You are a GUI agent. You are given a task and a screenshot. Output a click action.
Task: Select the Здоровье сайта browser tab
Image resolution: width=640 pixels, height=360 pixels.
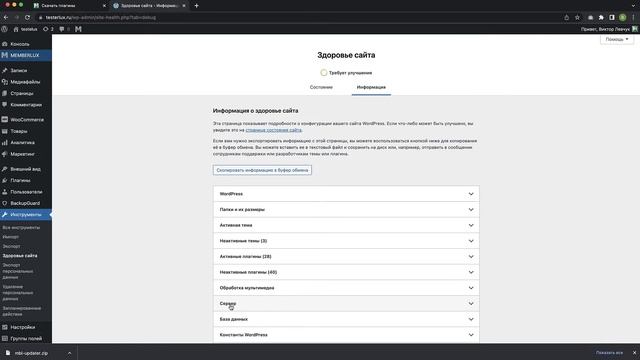149,6
